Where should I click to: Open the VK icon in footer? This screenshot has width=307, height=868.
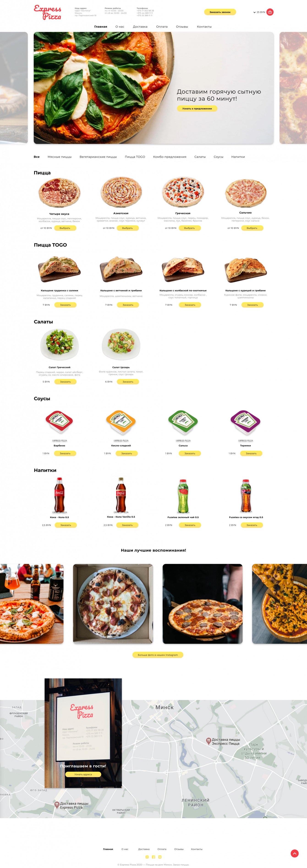click(x=160, y=857)
